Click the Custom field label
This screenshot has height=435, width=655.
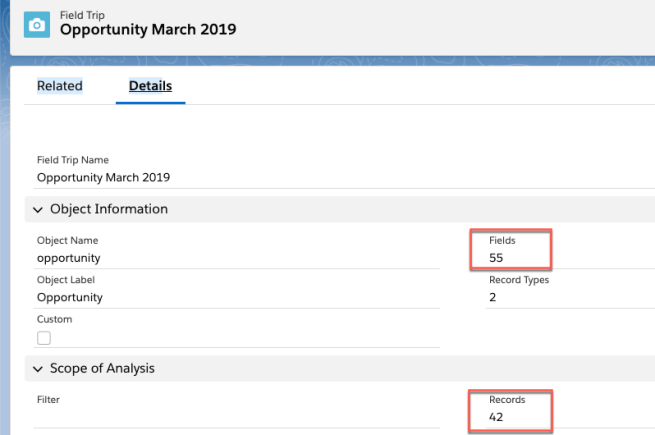(54, 319)
